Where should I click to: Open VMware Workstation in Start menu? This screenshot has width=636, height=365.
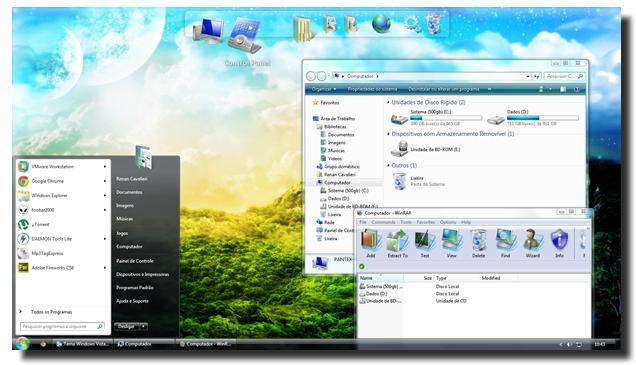(x=62, y=167)
